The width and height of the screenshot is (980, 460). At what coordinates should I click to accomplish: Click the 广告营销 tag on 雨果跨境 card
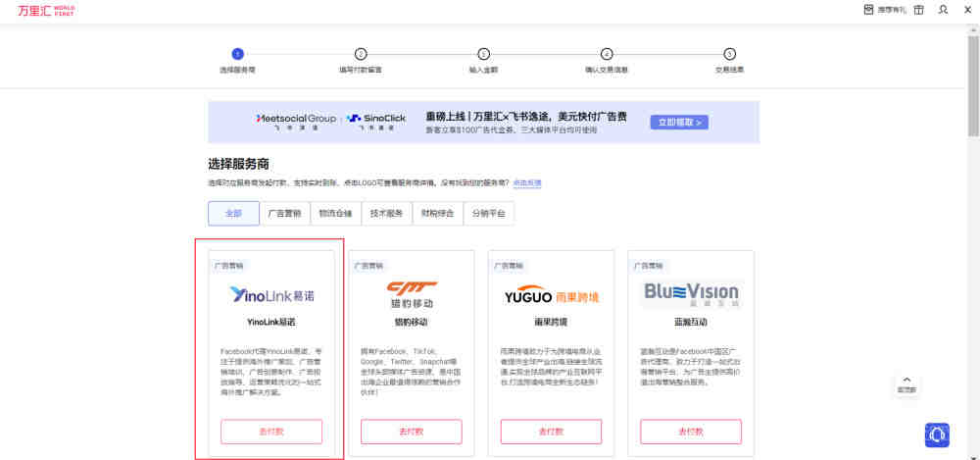pos(509,266)
